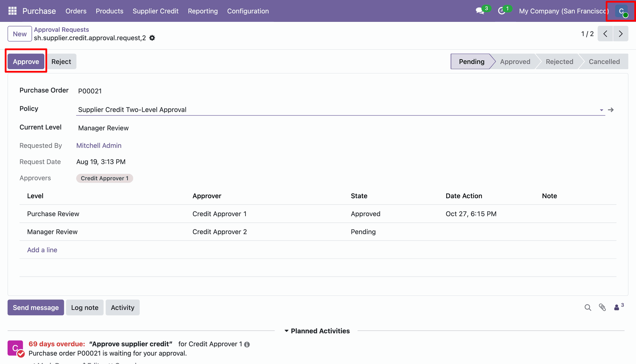Attach files using paperclip icon

pyautogui.click(x=603, y=308)
